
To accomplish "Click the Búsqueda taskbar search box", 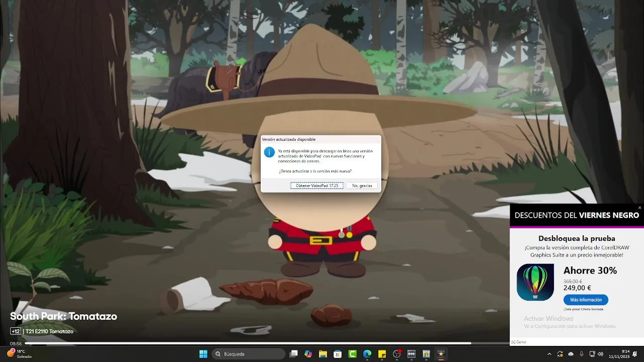I will coord(249,354).
